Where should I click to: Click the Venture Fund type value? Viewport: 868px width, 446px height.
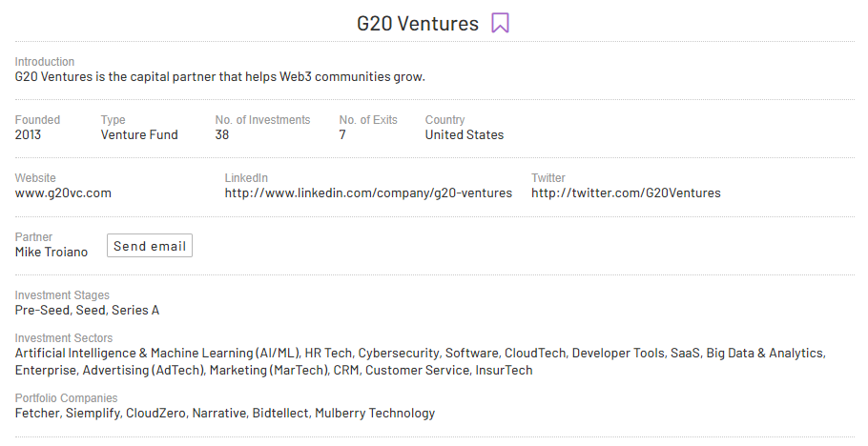point(139,135)
